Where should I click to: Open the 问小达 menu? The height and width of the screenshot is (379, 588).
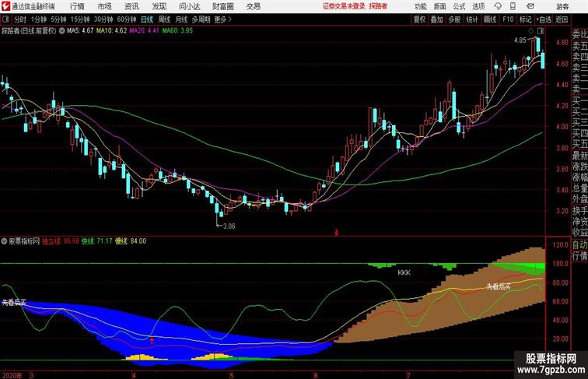point(189,6)
